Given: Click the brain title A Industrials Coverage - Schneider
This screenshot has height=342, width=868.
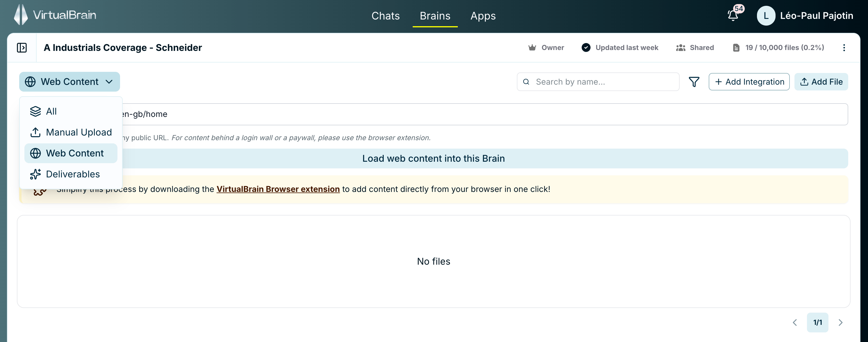Looking at the screenshot, I should [123, 47].
